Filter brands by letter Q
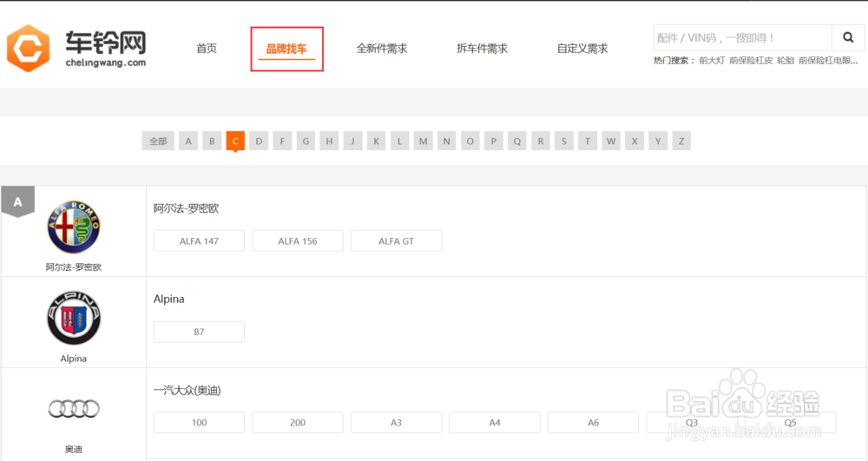 click(517, 142)
